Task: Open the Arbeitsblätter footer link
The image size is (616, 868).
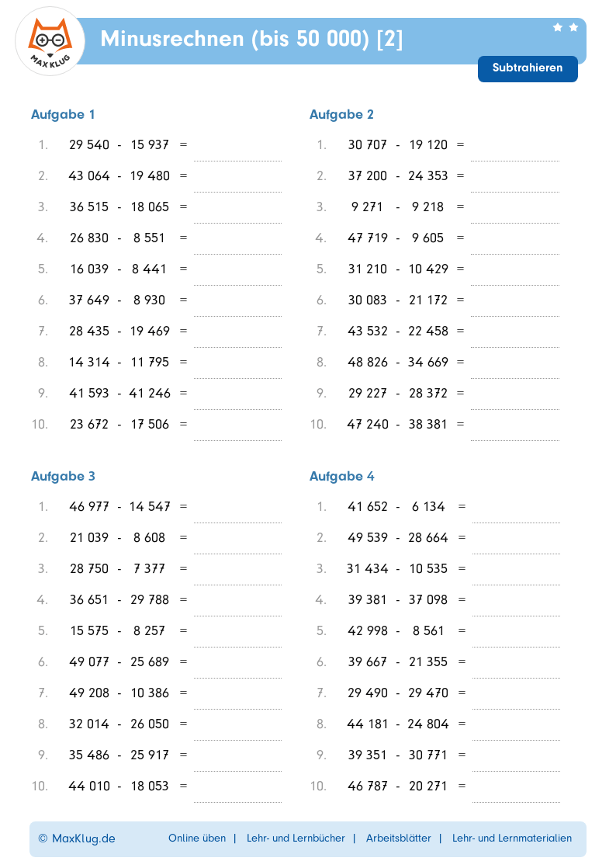Action: (x=398, y=838)
